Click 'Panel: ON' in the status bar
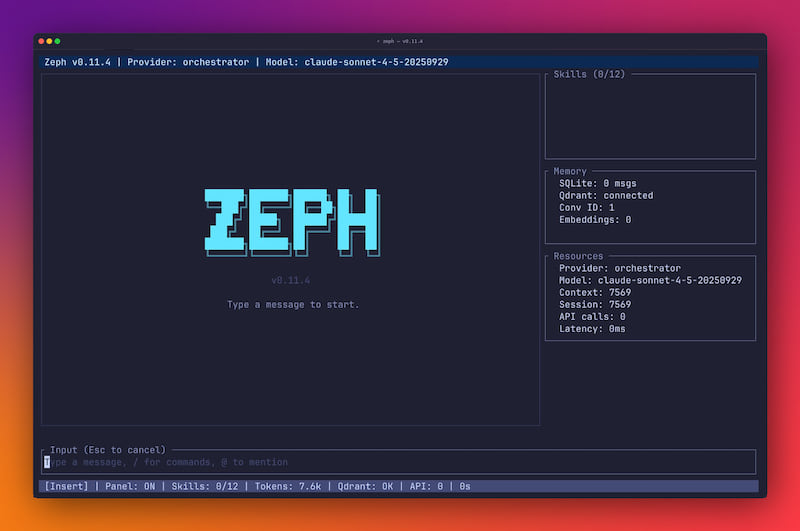This screenshot has width=800, height=531. (130, 487)
